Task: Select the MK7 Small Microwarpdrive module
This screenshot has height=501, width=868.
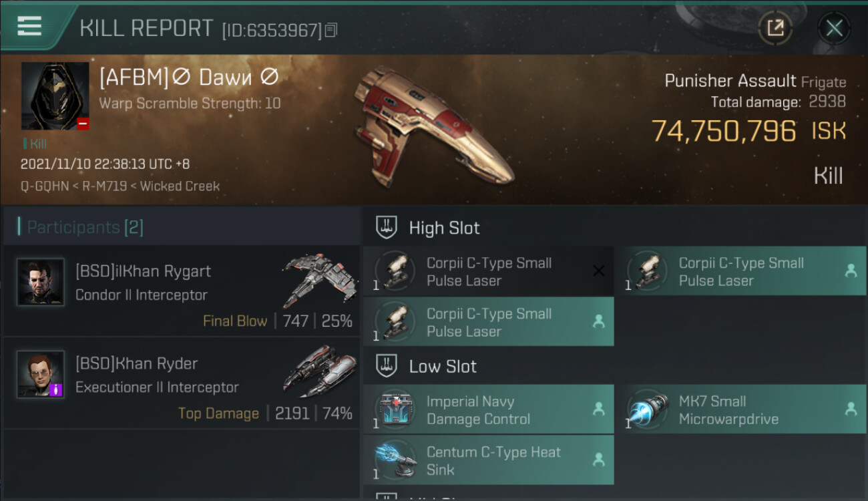Action: click(740, 409)
